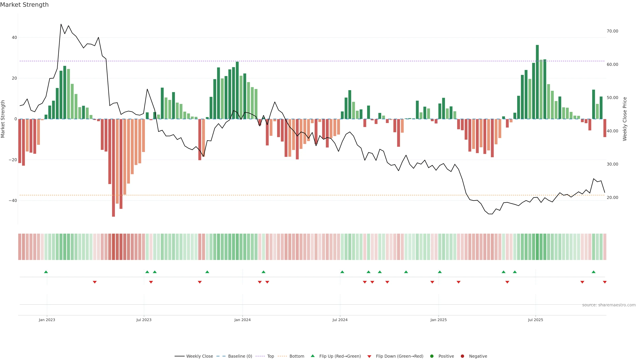644x362 pixels.
Task: Click the darkest red heatmap strip cell
Action: (114, 247)
